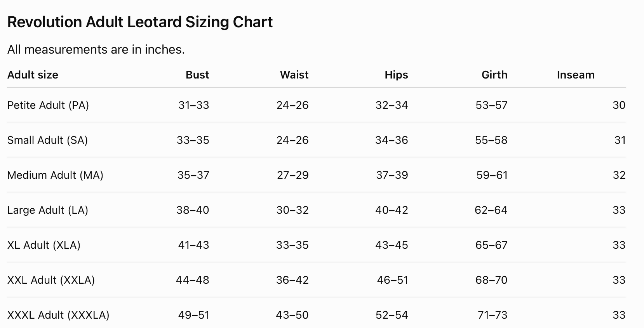Click the Revolution Adult Leotard Sizing Chart heading

[140, 22]
